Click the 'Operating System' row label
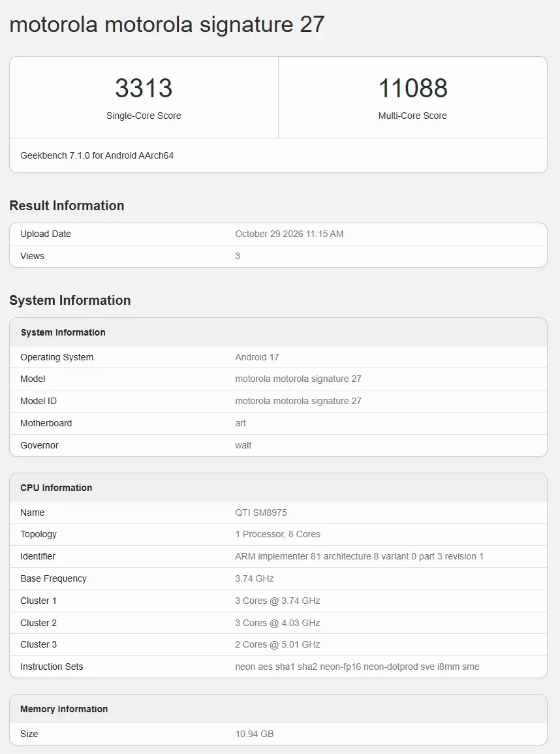 tap(57, 357)
